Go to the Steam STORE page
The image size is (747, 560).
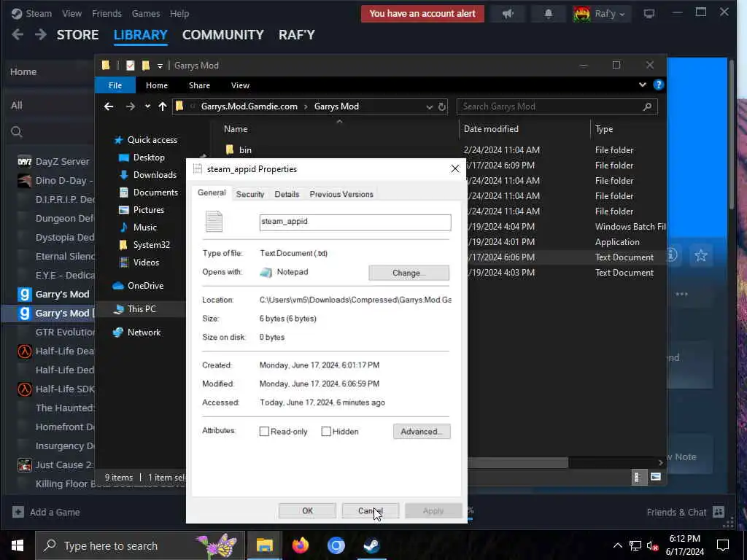coord(77,35)
